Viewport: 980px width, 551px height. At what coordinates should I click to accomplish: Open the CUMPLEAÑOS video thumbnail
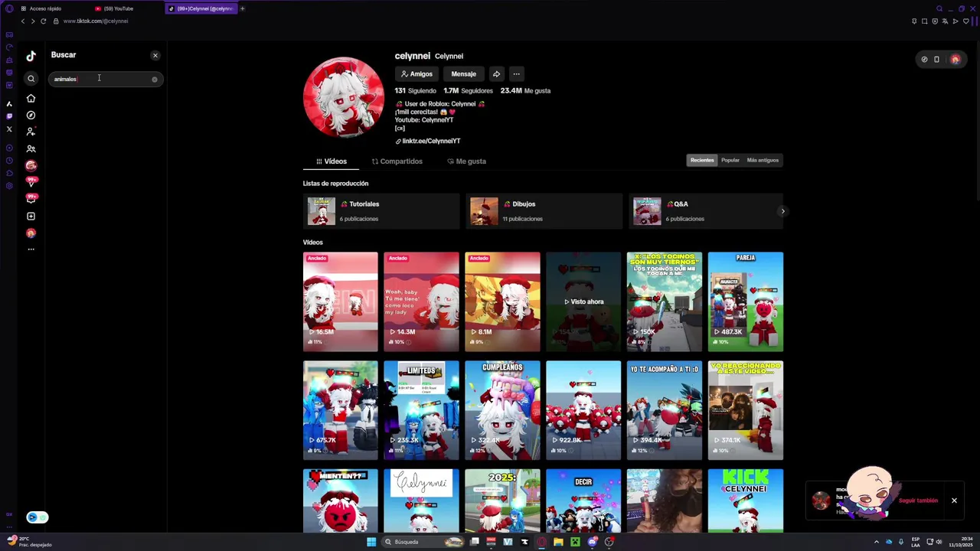pos(502,410)
